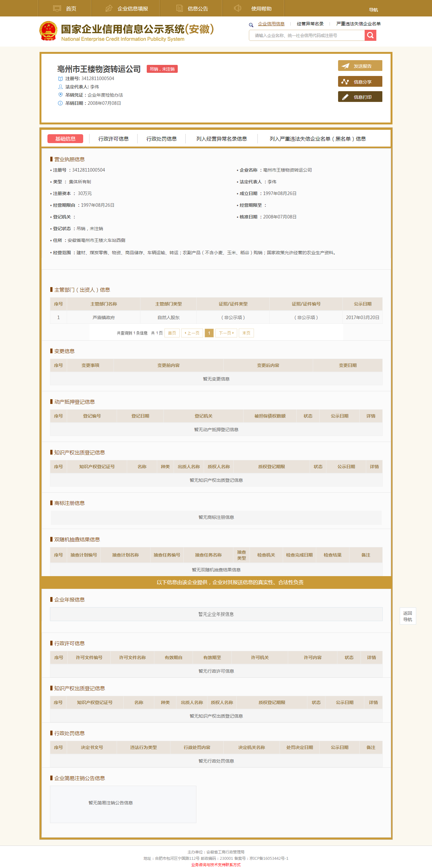Click the 企业年报信息 section heading

(69, 600)
